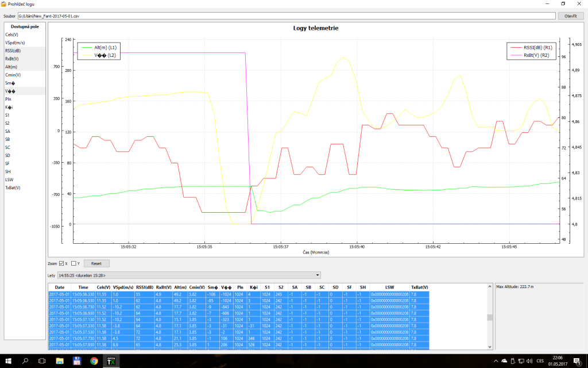
Task: Open the Windows Start menu
Action: (8, 361)
